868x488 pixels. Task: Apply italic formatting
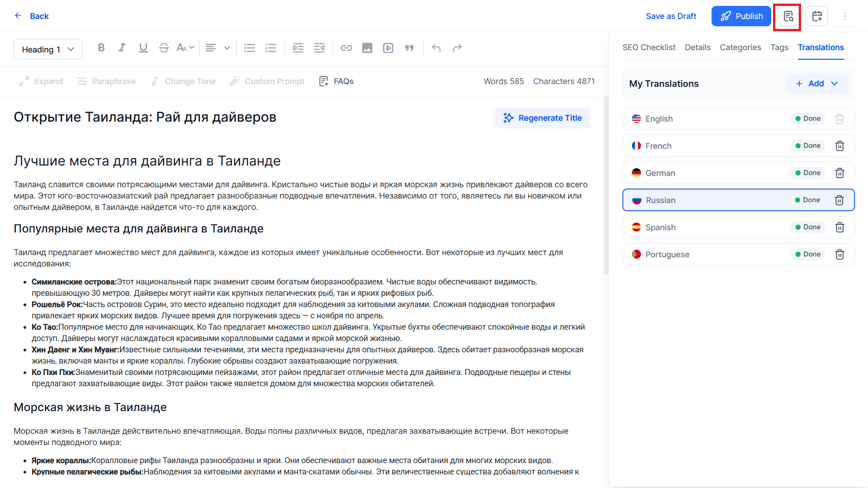122,48
